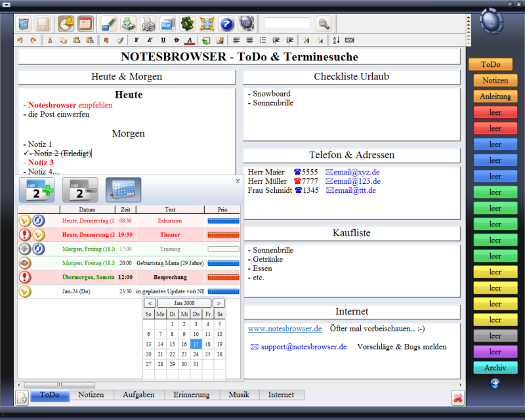Toggle underline text formatting
The height and width of the screenshot is (420, 525).
tap(163, 41)
